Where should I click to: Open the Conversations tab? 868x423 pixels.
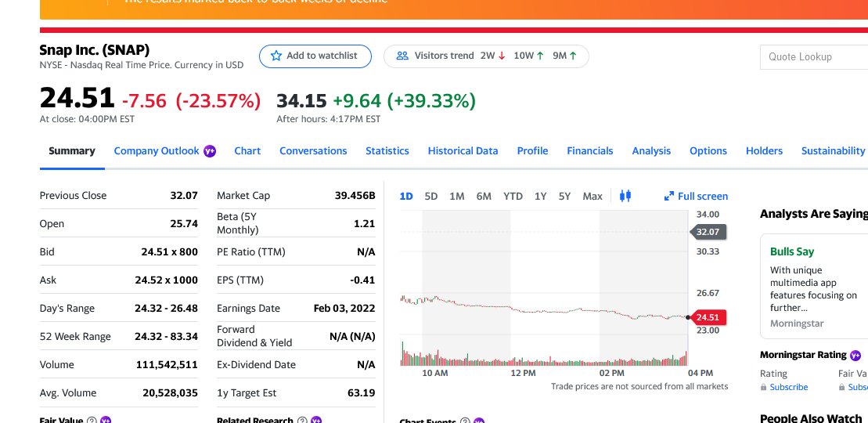[313, 151]
